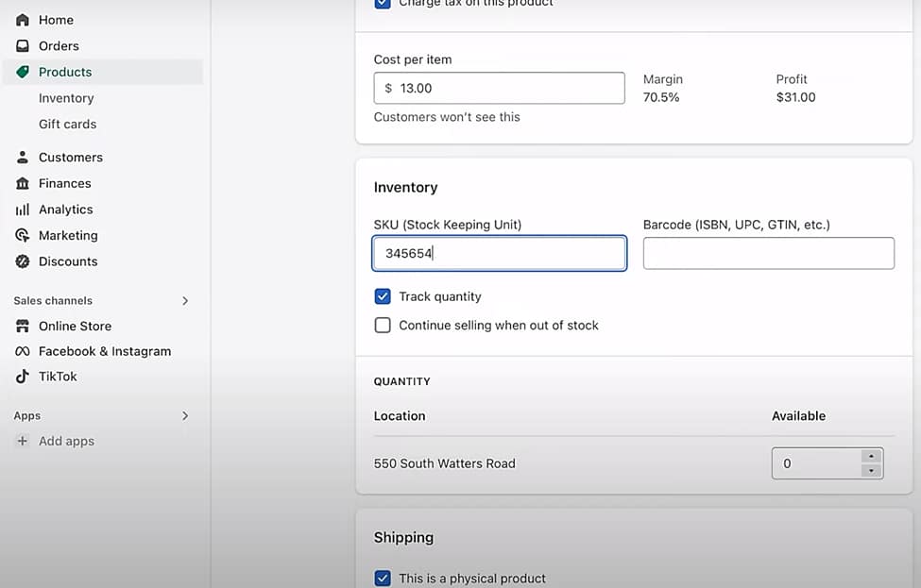Click Add apps
This screenshot has width=921, height=588.
66,441
